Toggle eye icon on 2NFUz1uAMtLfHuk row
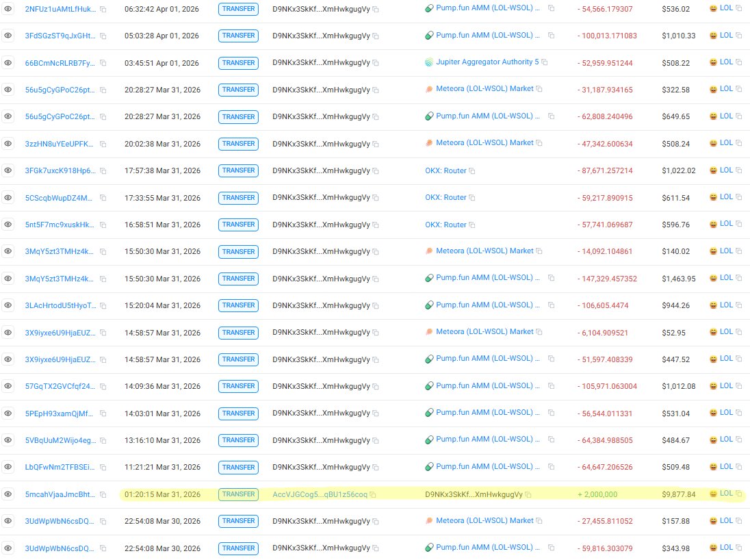 point(8,9)
